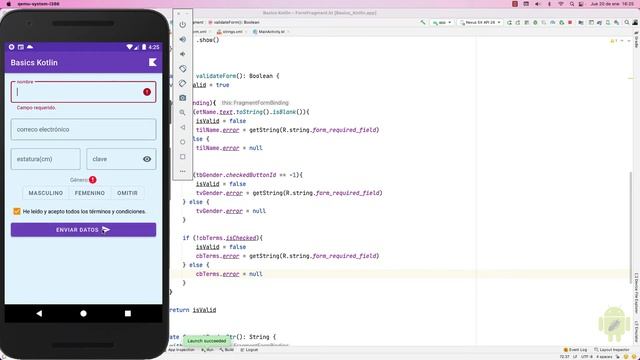640x360 pixels.
Task: Tap the 'Campo requerido.' error text
Action: point(36,108)
